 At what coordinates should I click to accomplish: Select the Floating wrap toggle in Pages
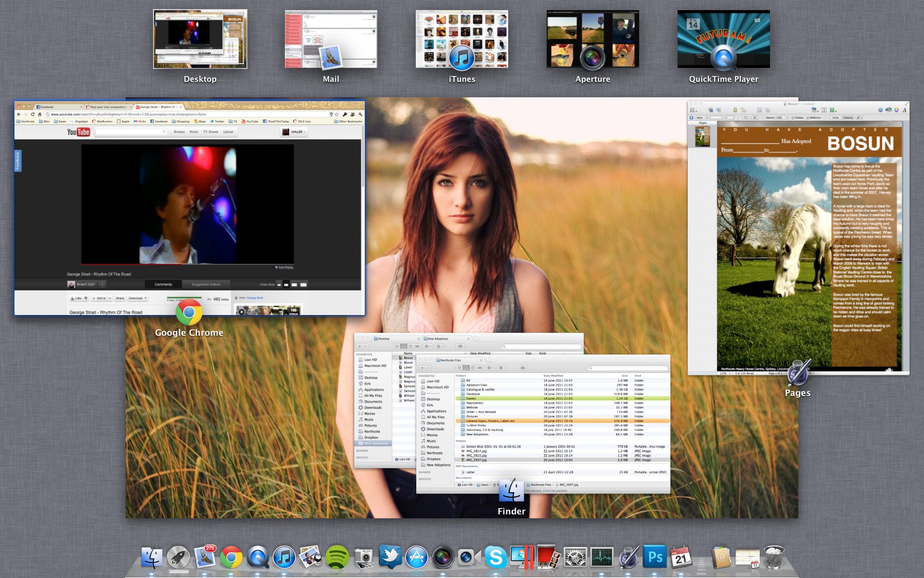tap(848, 118)
